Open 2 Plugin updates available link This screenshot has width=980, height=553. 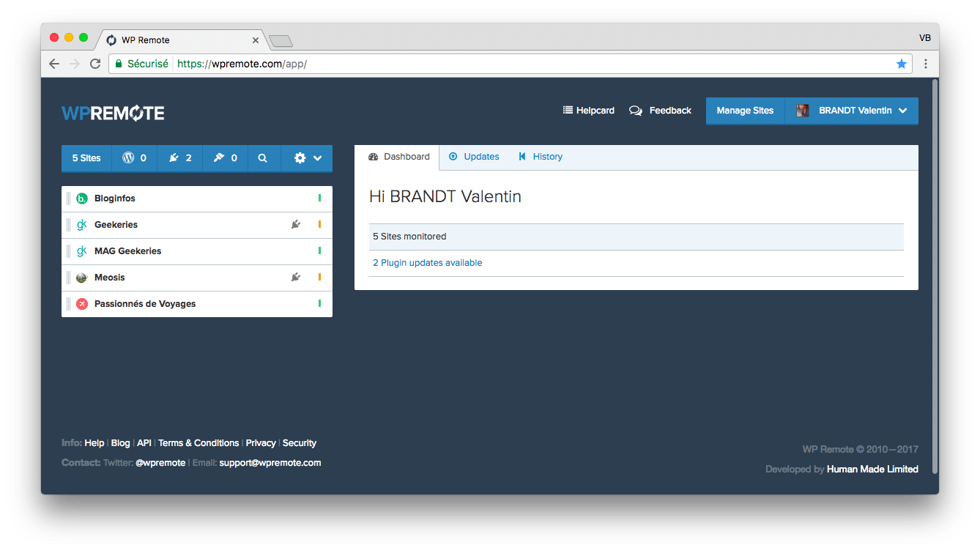pos(428,263)
